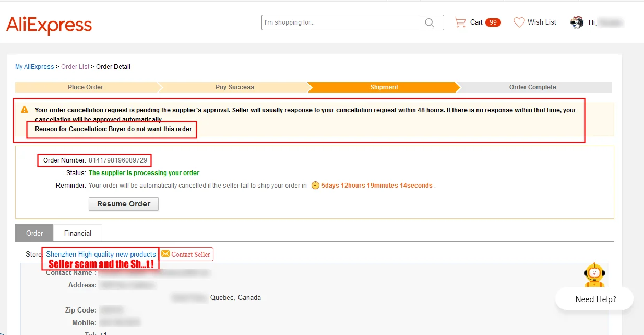Switch to the Order tab
644x335 pixels.
34,233
